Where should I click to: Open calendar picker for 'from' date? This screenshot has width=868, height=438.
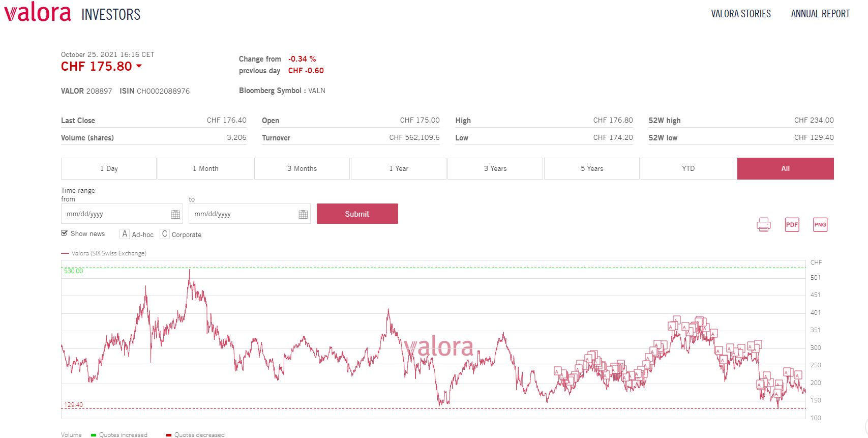[x=175, y=214]
